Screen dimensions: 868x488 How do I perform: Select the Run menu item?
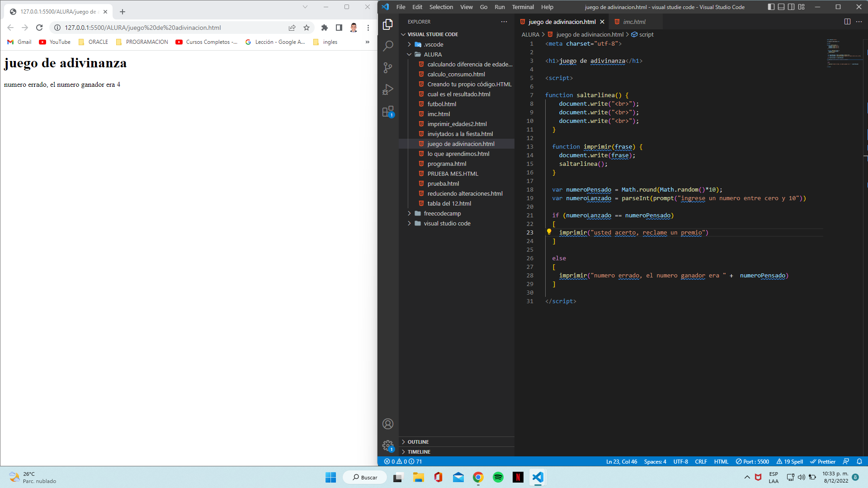pos(500,7)
